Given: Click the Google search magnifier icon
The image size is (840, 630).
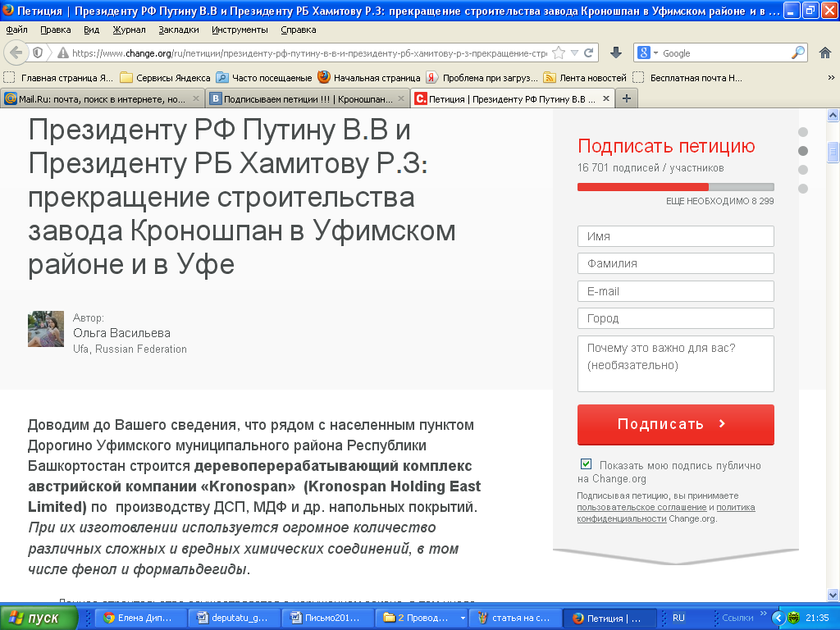Looking at the screenshot, I should 797,52.
